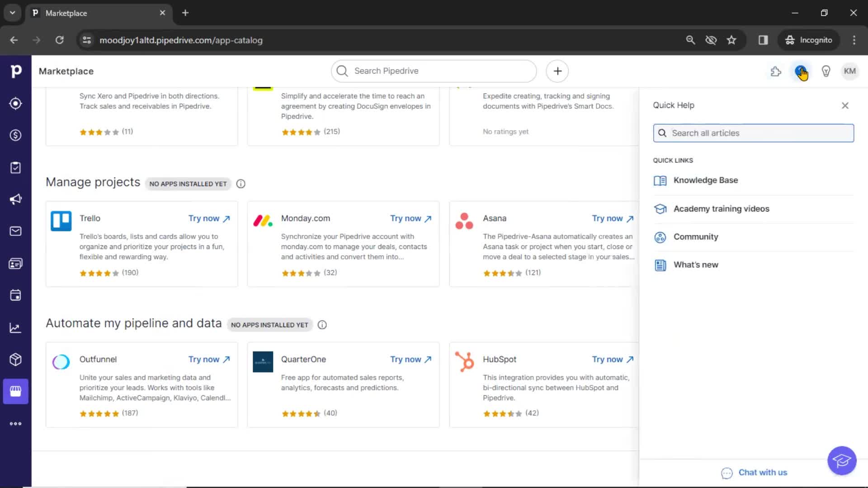Try now link for Trello
Image resolution: width=868 pixels, height=488 pixels.
(209, 218)
